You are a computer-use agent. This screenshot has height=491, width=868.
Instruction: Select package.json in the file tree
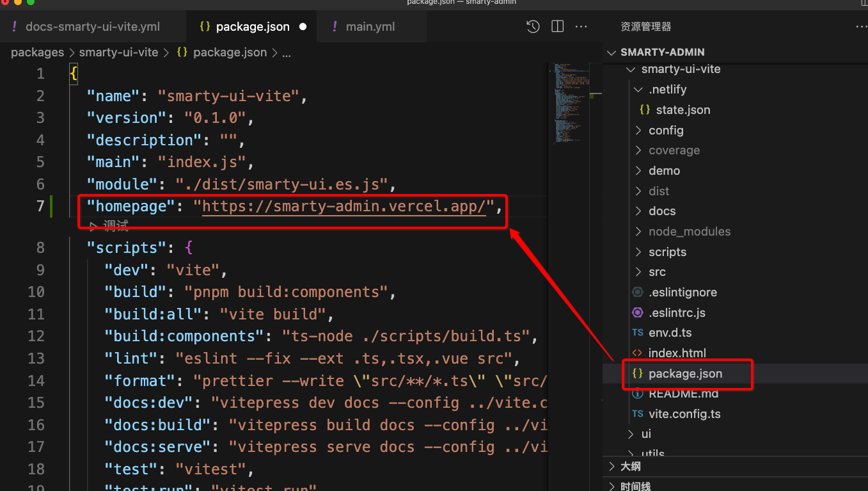685,374
